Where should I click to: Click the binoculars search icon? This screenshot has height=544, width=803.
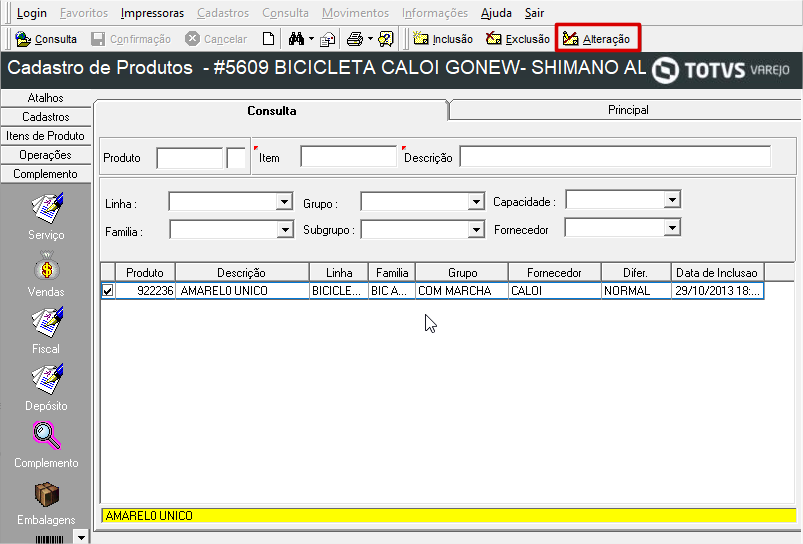point(296,39)
